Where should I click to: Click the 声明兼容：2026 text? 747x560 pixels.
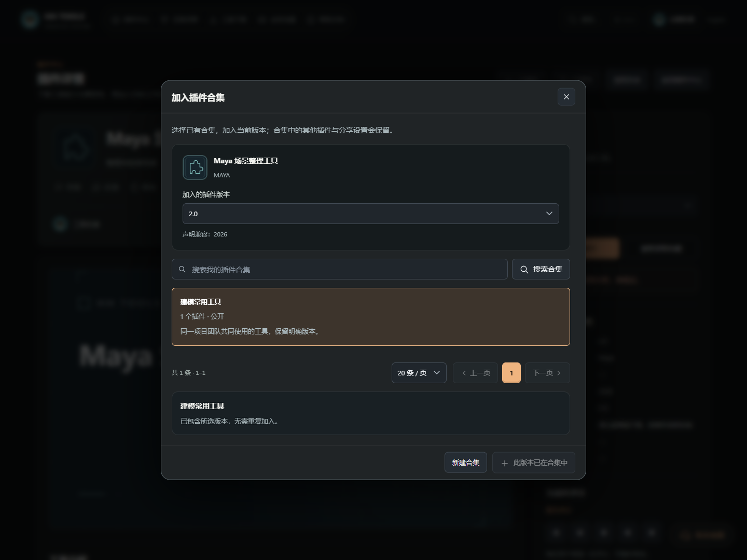[205, 234]
